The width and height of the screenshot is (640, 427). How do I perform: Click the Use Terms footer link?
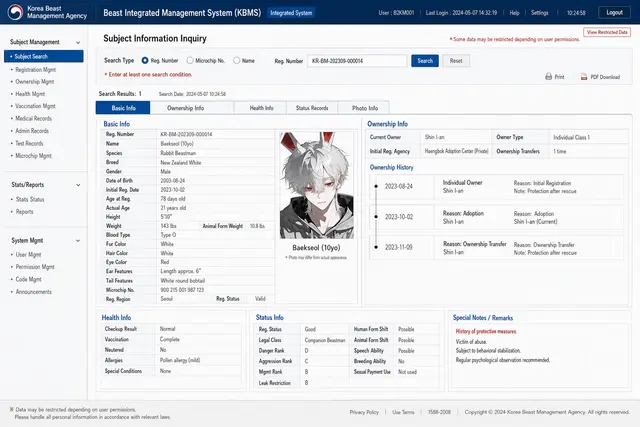[403, 412]
